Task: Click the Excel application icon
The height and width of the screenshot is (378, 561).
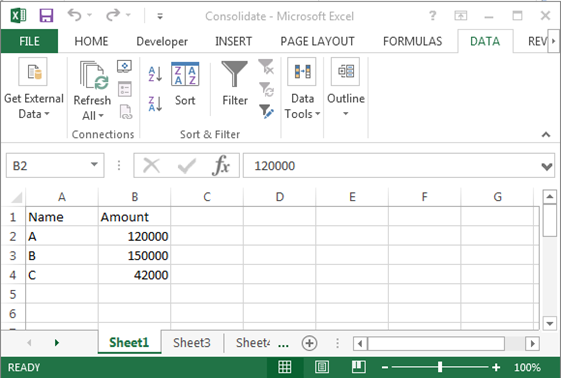Action: 18,16
